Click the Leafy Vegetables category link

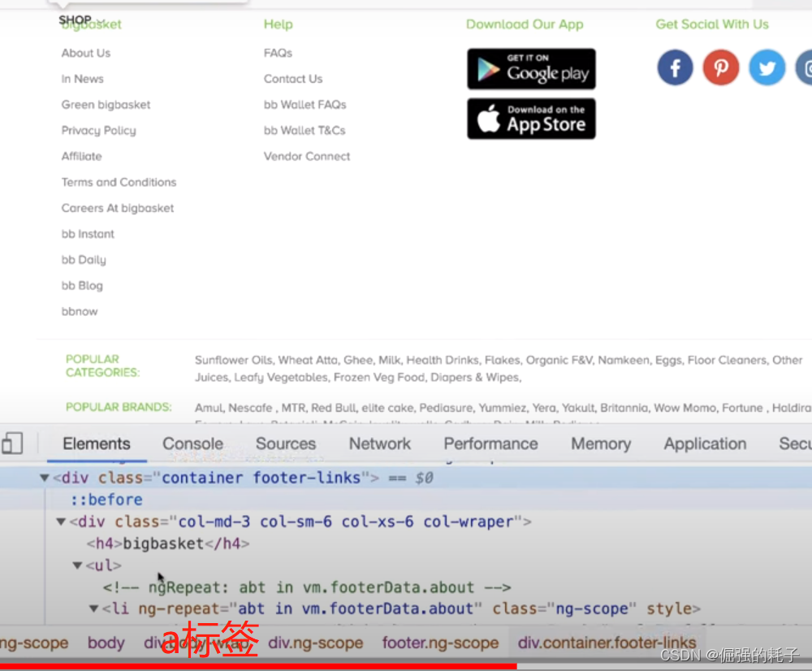tap(281, 378)
